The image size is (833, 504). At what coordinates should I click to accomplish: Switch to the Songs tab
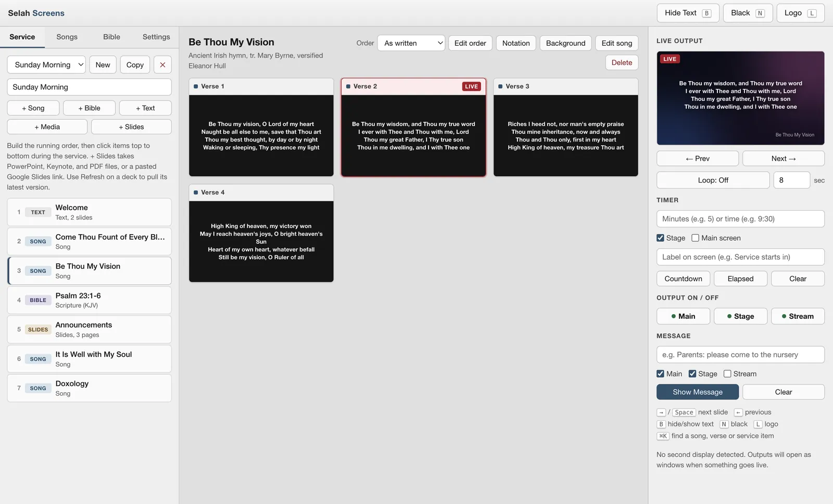coord(67,37)
